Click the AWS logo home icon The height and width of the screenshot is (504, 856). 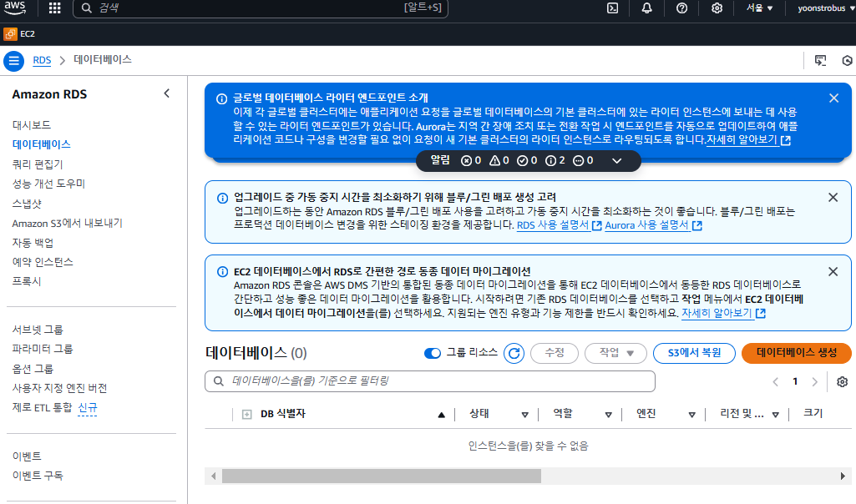15,8
